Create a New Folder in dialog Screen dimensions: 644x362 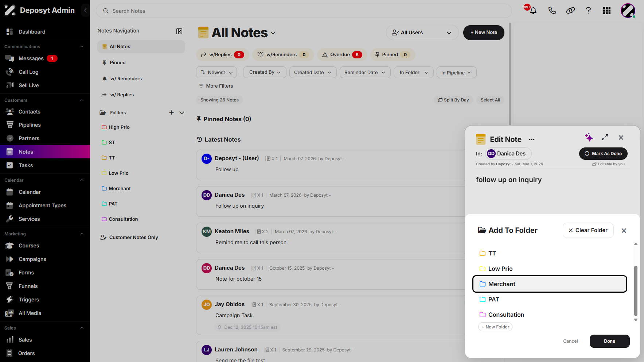click(495, 327)
